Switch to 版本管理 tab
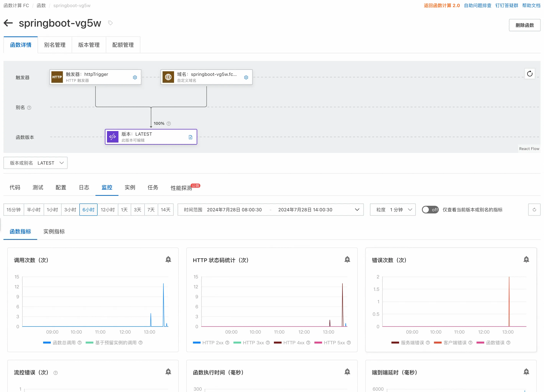The image size is (544, 392). 89,45
